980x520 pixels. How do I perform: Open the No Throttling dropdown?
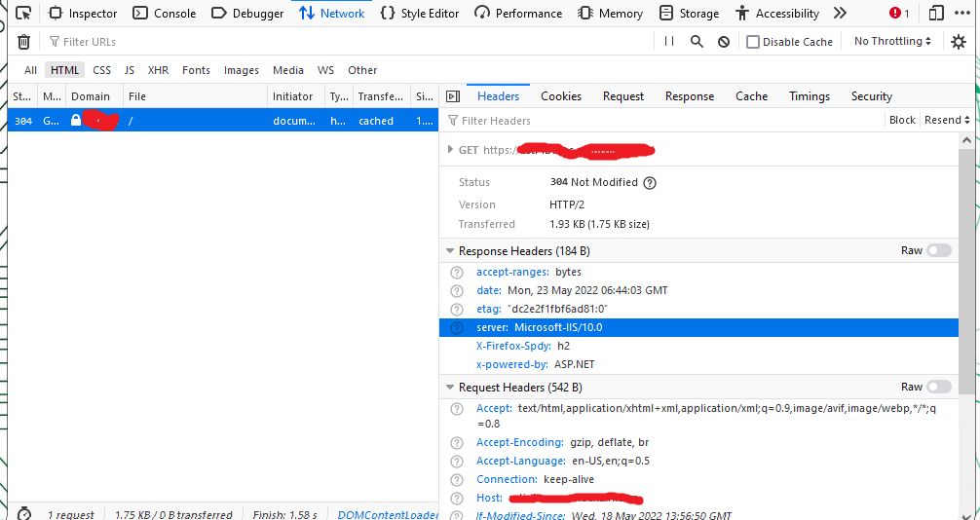[892, 41]
